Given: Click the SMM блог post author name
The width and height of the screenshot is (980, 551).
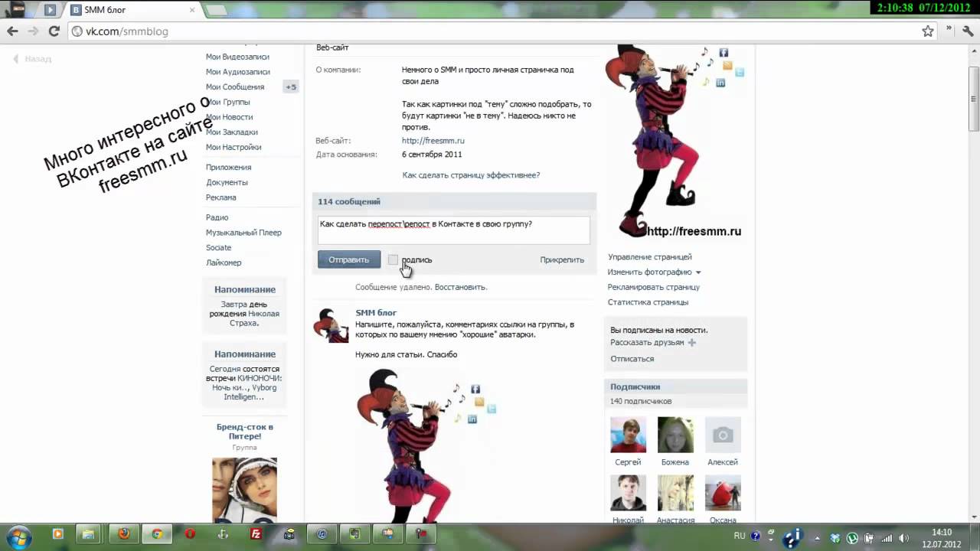Looking at the screenshot, I should tap(376, 312).
